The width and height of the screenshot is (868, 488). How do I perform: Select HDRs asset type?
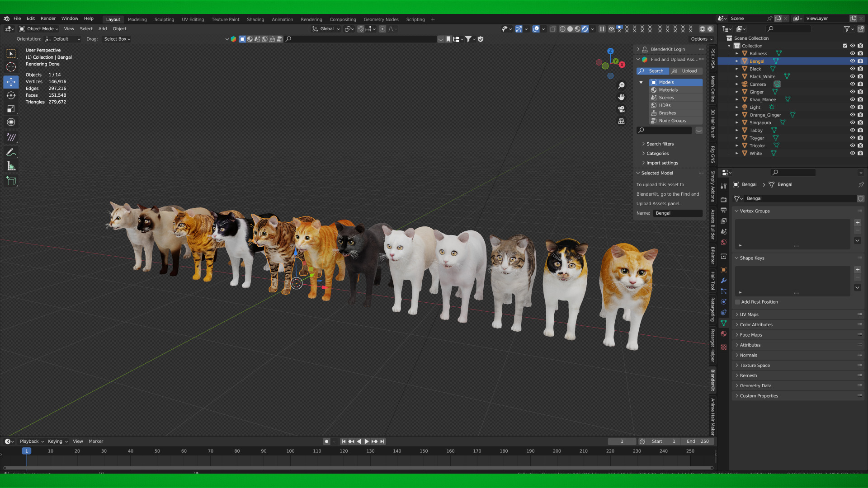click(676, 105)
